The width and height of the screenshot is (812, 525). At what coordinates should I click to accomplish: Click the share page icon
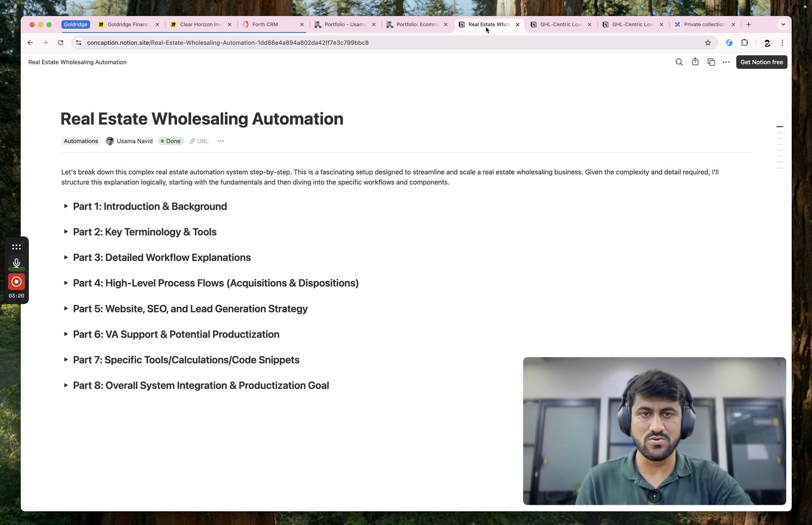point(695,62)
